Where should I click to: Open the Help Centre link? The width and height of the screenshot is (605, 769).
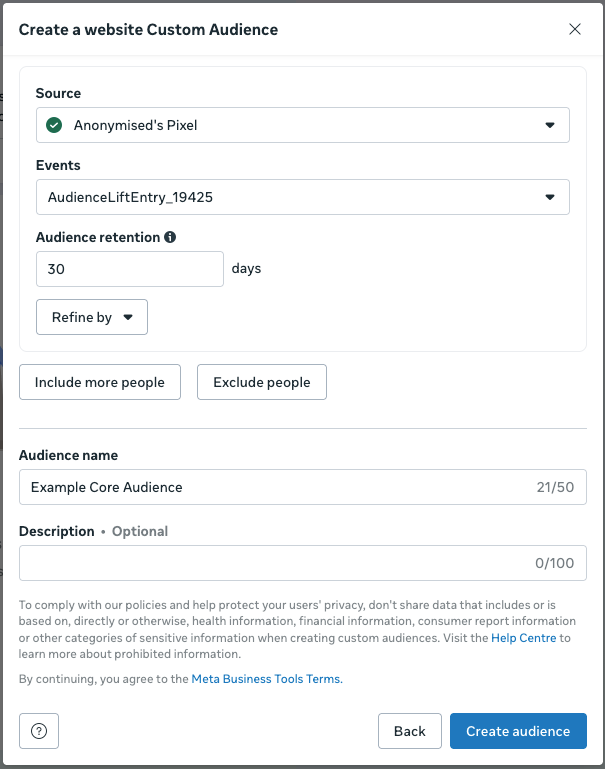523,637
